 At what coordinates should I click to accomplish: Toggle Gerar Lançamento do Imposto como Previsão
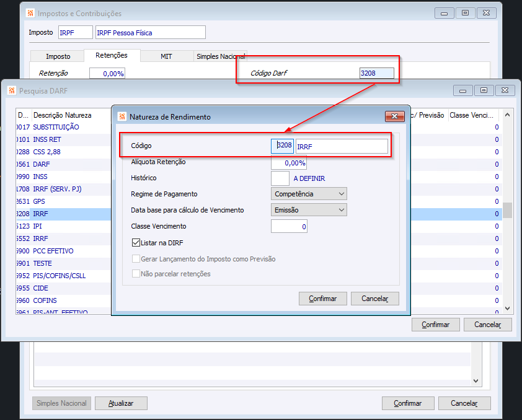pos(136,259)
